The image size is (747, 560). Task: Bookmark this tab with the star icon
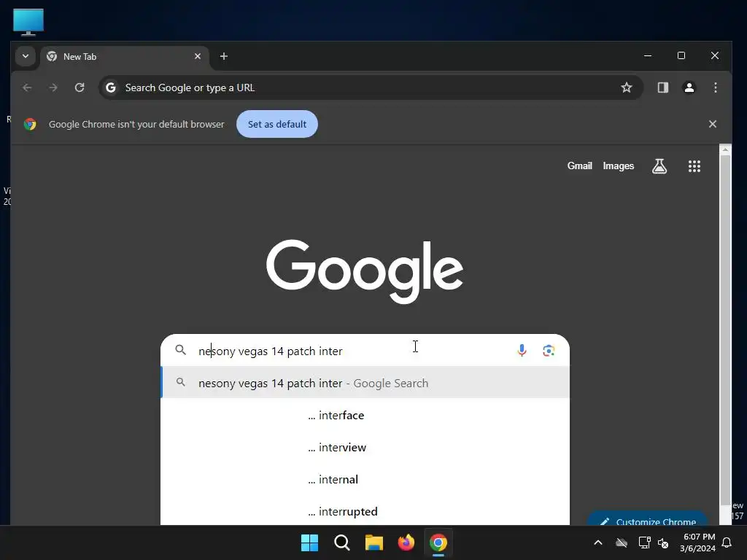point(627,87)
